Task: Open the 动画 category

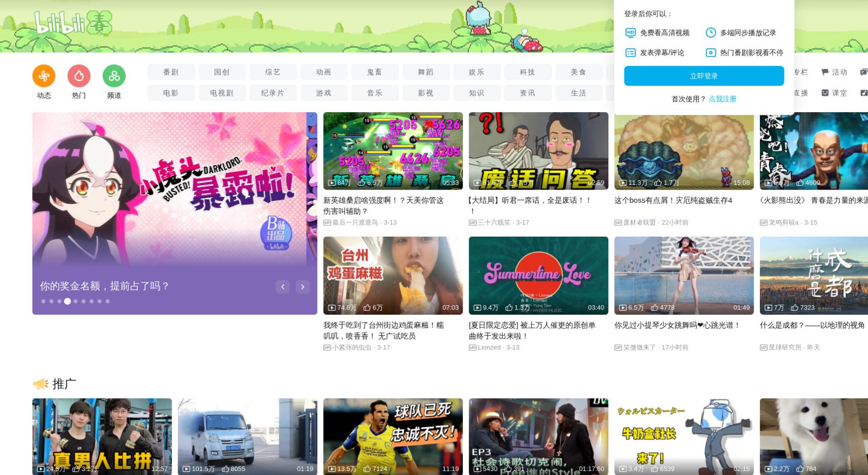Action: tap(324, 72)
